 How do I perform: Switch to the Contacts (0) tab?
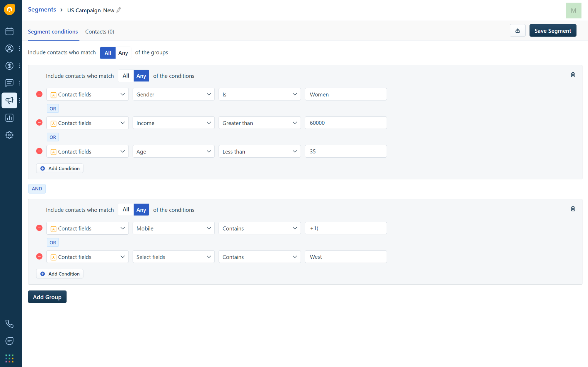click(99, 31)
